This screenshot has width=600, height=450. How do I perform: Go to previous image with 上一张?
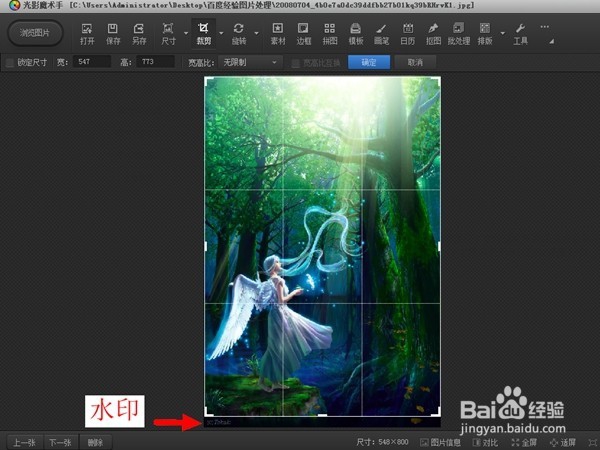(24, 442)
